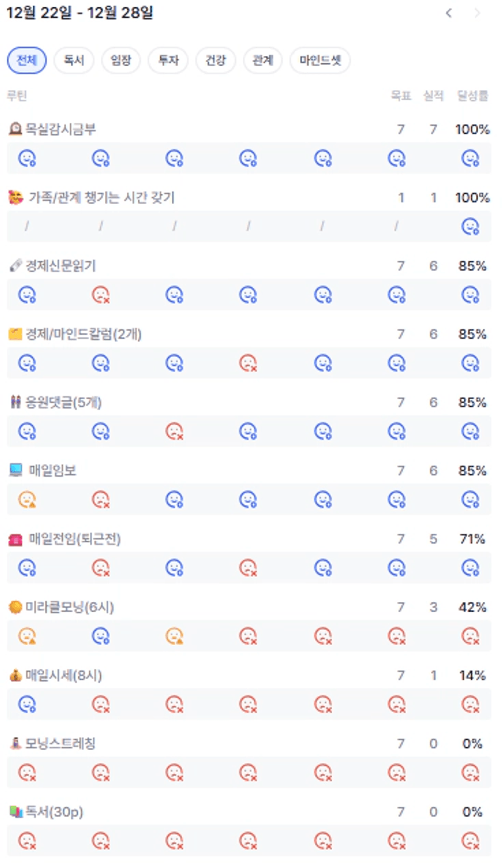Click the last day smiley in 가족/관계 row

[470, 227]
